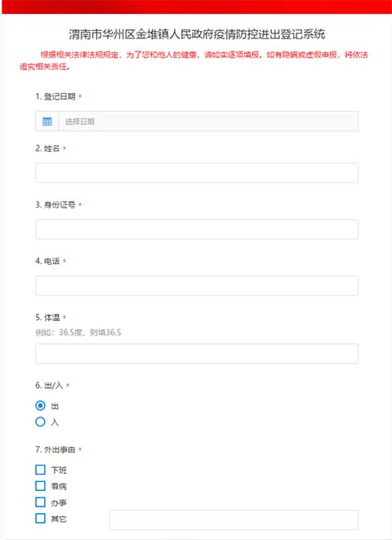
Task: Toggle the 其它 checkbox
Action: click(x=40, y=518)
